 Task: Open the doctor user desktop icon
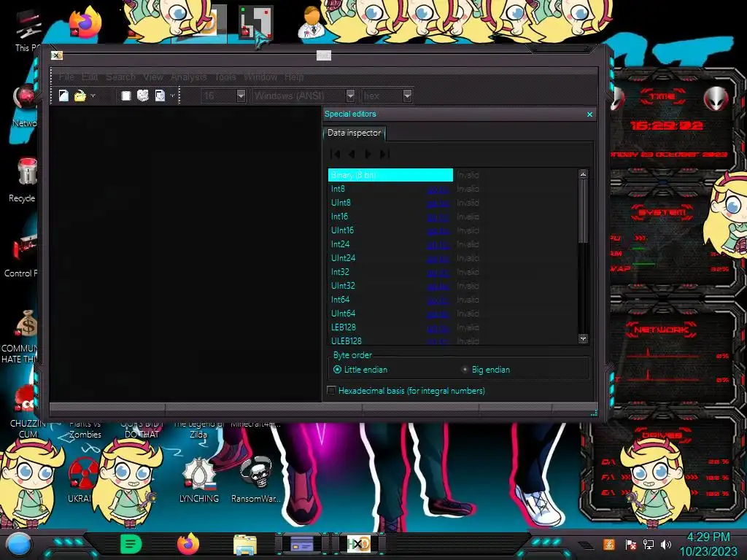point(312,23)
